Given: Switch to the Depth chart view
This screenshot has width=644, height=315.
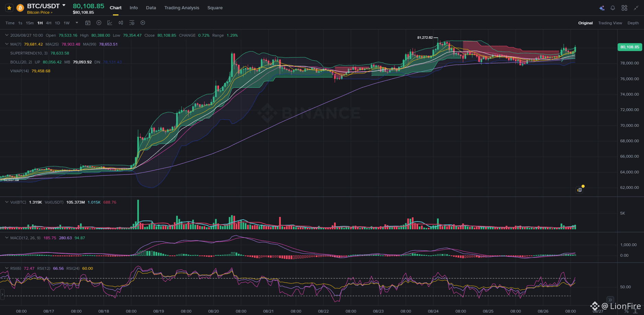Looking at the screenshot, I should 633,23.
